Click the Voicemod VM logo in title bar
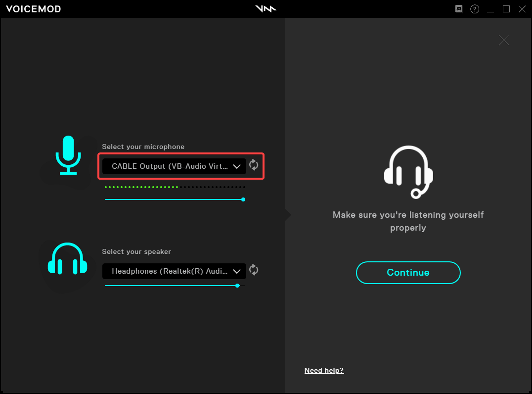532x394 pixels. pyautogui.click(x=266, y=9)
